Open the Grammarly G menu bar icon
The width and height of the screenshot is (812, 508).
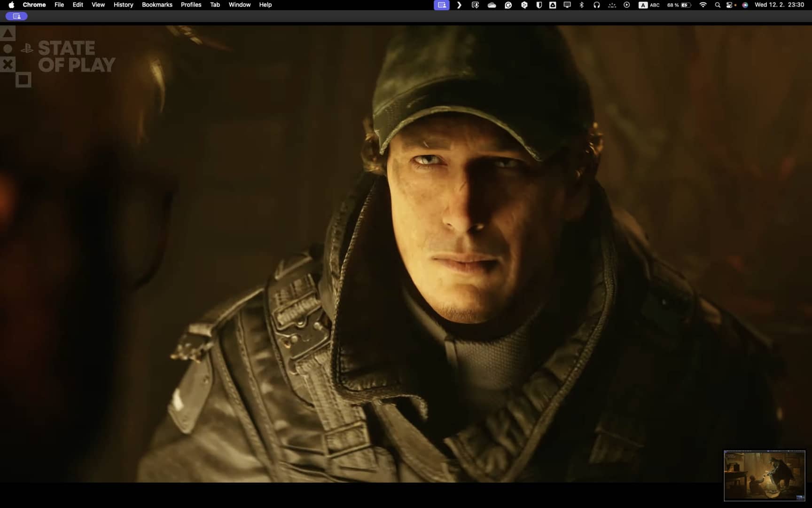pos(508,5)
